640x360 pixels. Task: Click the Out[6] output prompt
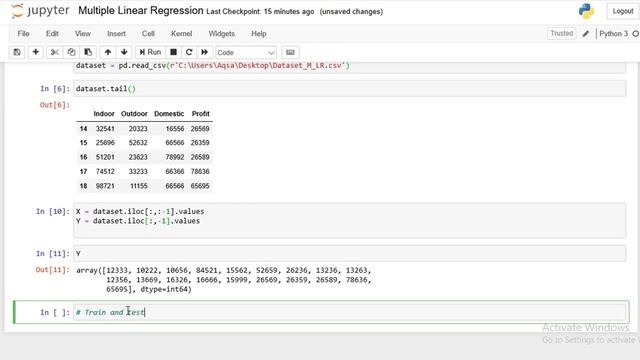[55, 105]
